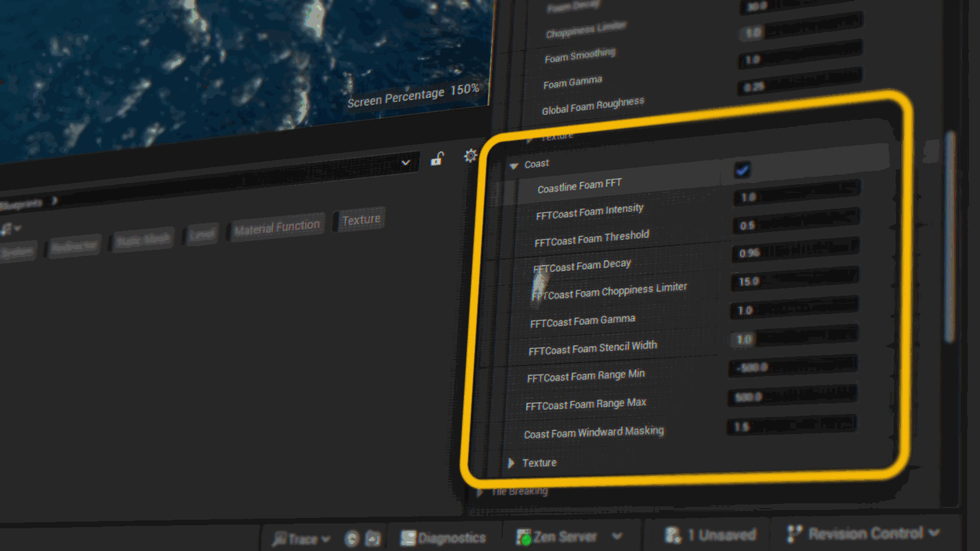Toggle the Coastline Foam FFT checkbox
Viewport: 980px width, 551px height.
click(x=742, y=170)
